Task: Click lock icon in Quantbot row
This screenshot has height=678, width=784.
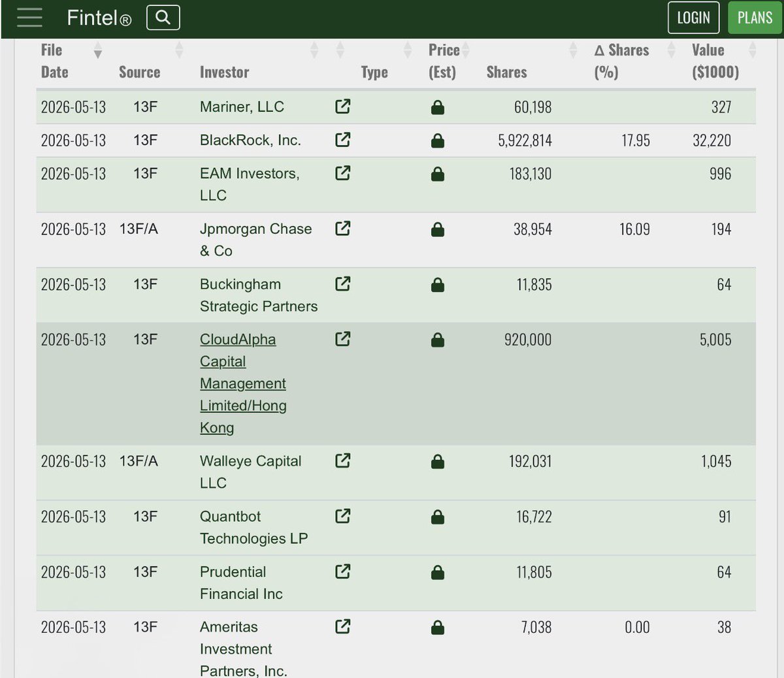Action: pyautogui.click(x=438, y=517)
